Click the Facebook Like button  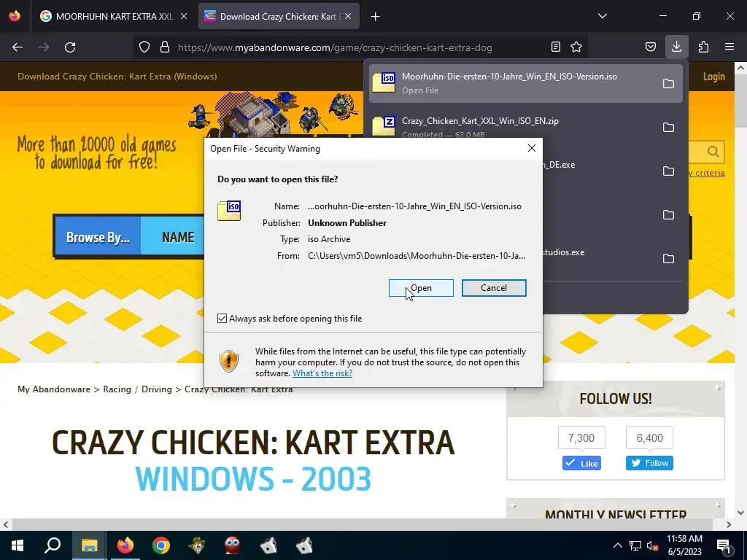coord(581,463)
